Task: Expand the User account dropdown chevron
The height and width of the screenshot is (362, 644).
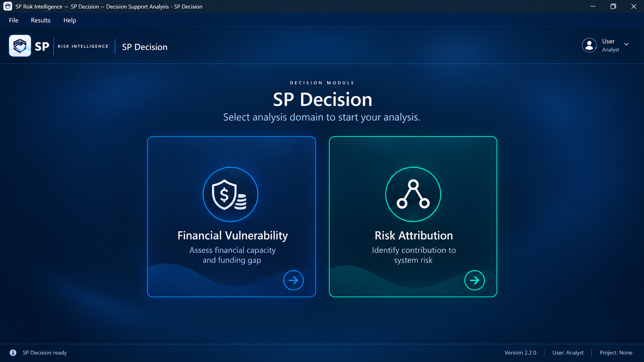Action: (627, 44)
